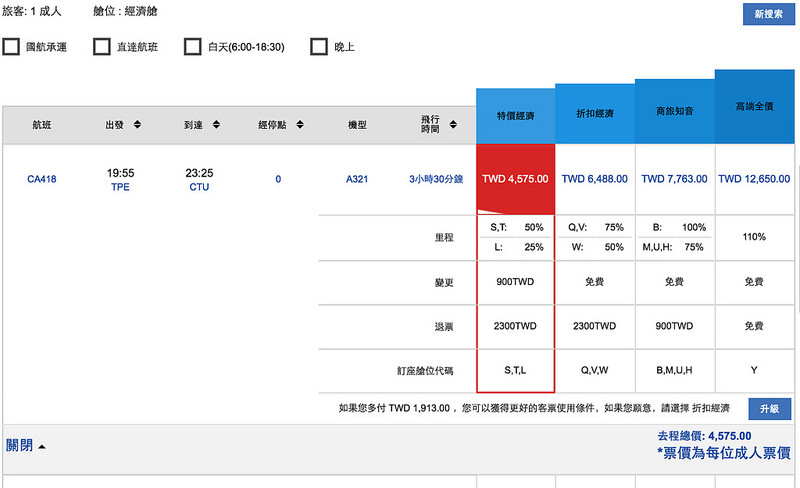Click the 機型 column header
Screen dimensions: 800x488
[x=357, y=125]
